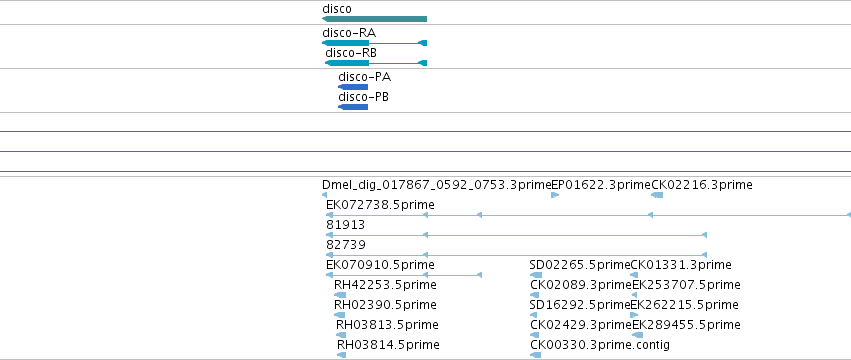Image resolution: width=851 pixels, height=360 pixels.
Task: Click the EK262215.5prime arrow marker
Action: coord(634,315)
